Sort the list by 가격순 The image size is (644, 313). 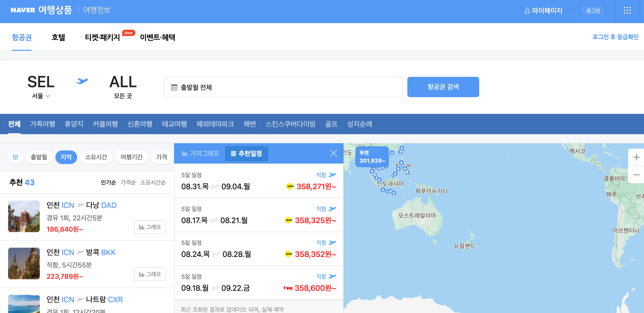[128, 183]
